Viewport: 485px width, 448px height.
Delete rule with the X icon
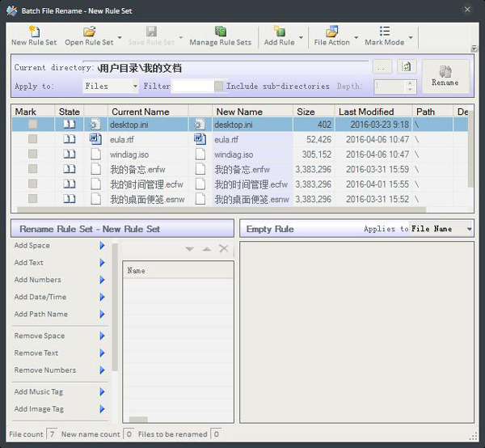tap(223, 248)
